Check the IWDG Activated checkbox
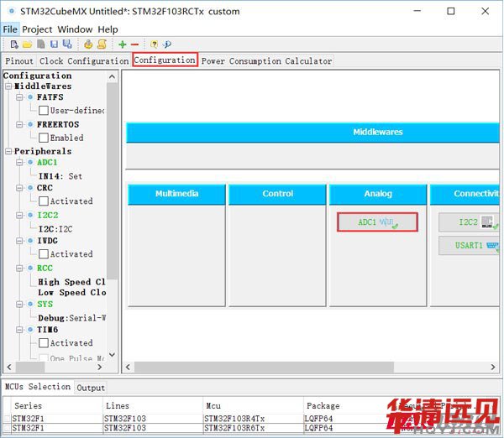Screen dimensions: 504x438 (x=44, y=254)
